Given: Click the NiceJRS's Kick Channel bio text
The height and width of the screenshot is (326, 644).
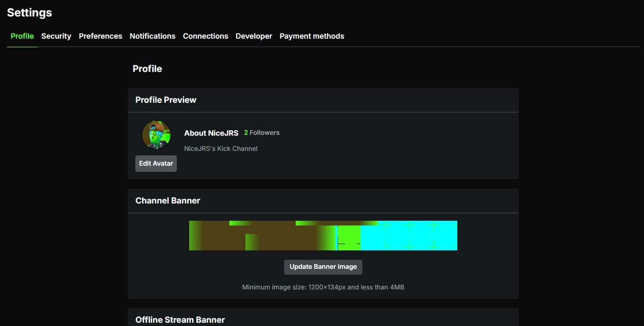Looking at the screenshot, I should pos(221,148).
